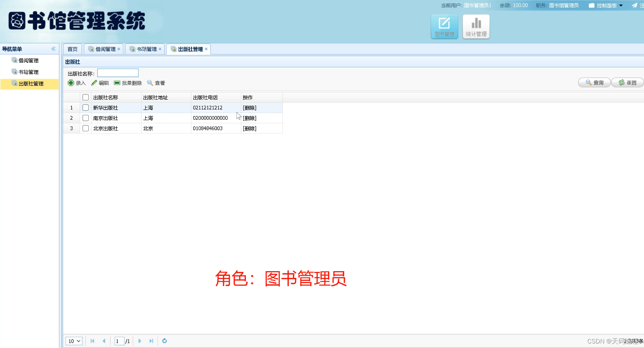
Task: Open the page size dropdown showing 10
Action: pos(74,341)
